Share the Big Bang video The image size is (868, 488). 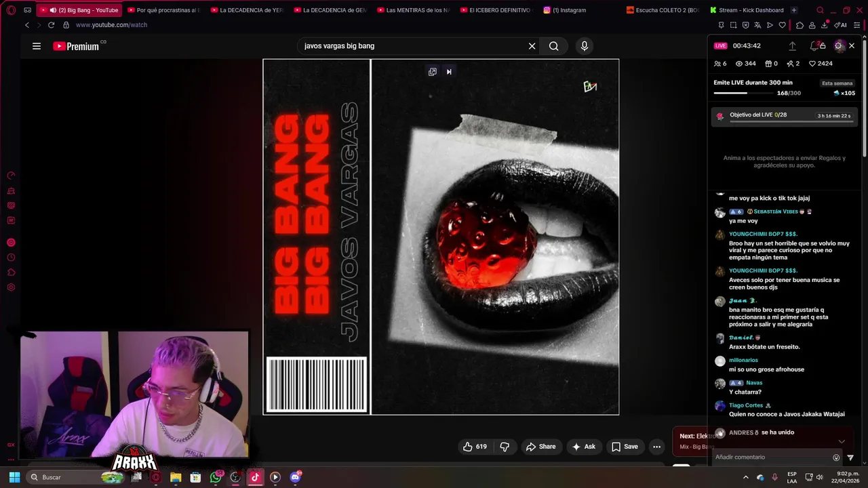pos(540,447)
